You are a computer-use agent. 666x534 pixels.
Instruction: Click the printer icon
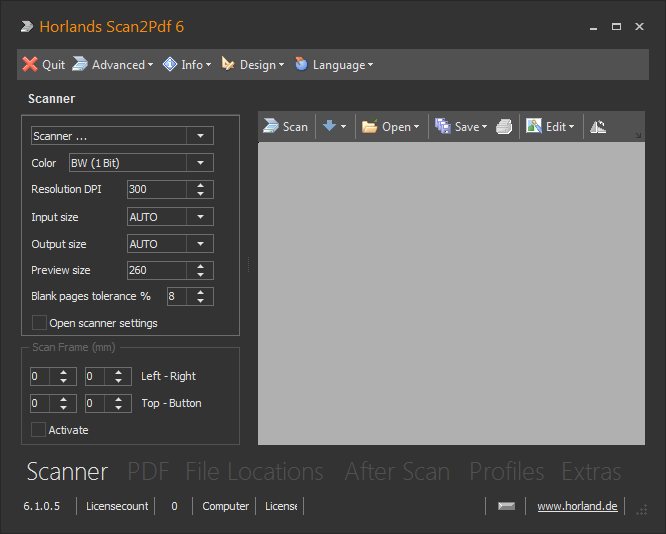pyautogui.click(x=504, y=127)
